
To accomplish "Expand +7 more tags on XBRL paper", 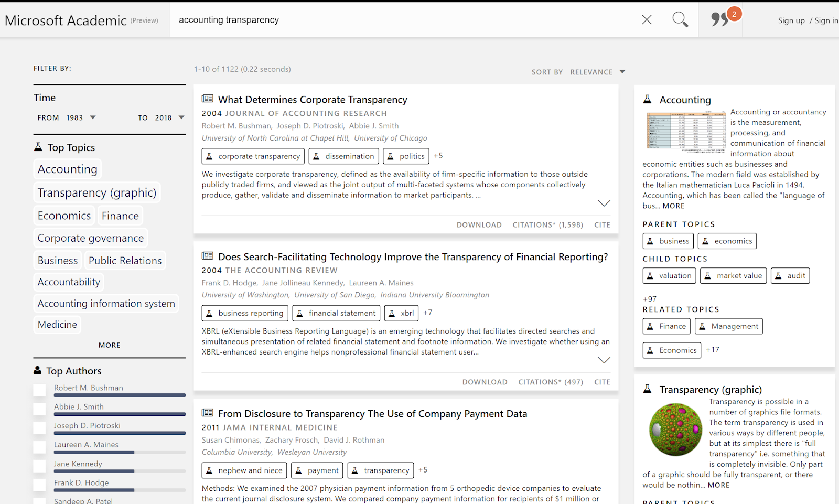I will [428, 313].
